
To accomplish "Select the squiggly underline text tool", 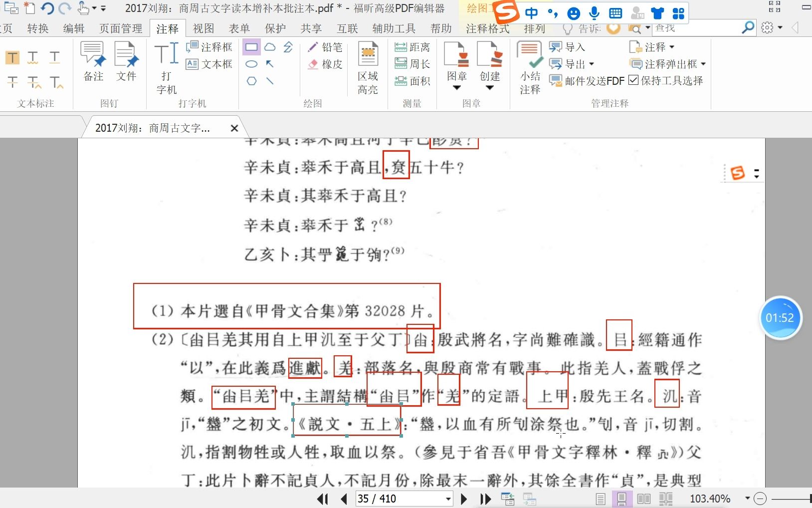I will (33, 57).
